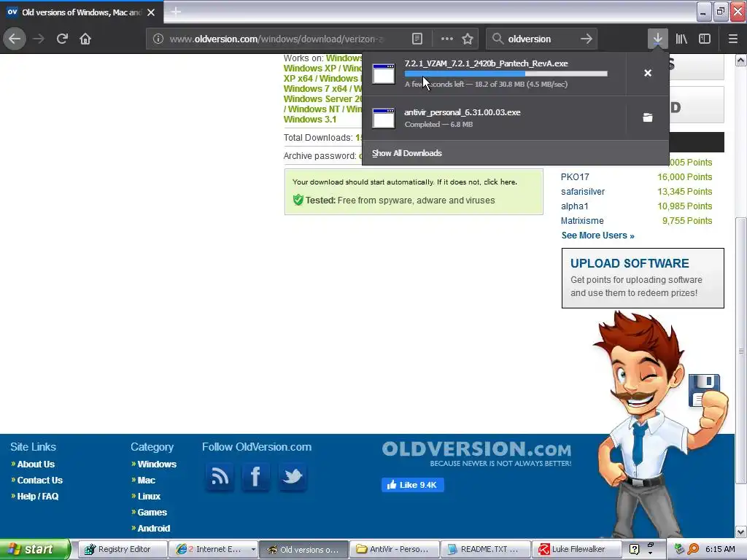Open Matrixisme user profile link
747x560 pixels.
pyautogui.click(x=582, y=220)
